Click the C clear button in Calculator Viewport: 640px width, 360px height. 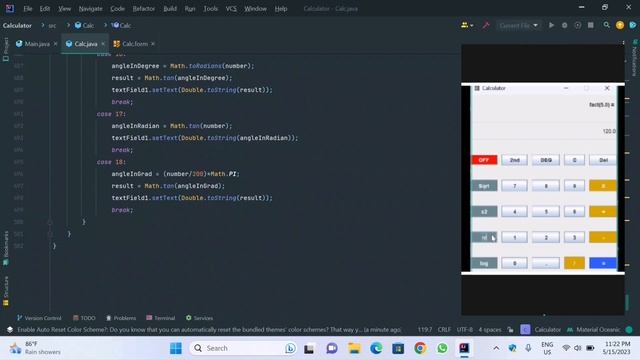[x=574, y=160]
